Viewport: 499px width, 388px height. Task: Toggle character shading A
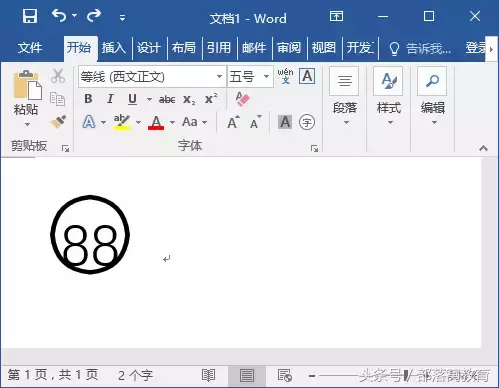[x=285, y=122]
